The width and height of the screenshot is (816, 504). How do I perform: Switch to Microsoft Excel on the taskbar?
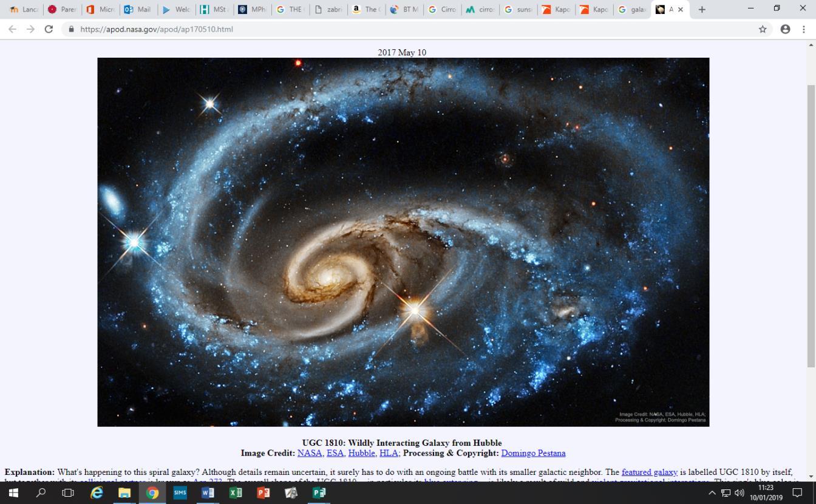tap(236, 492)
